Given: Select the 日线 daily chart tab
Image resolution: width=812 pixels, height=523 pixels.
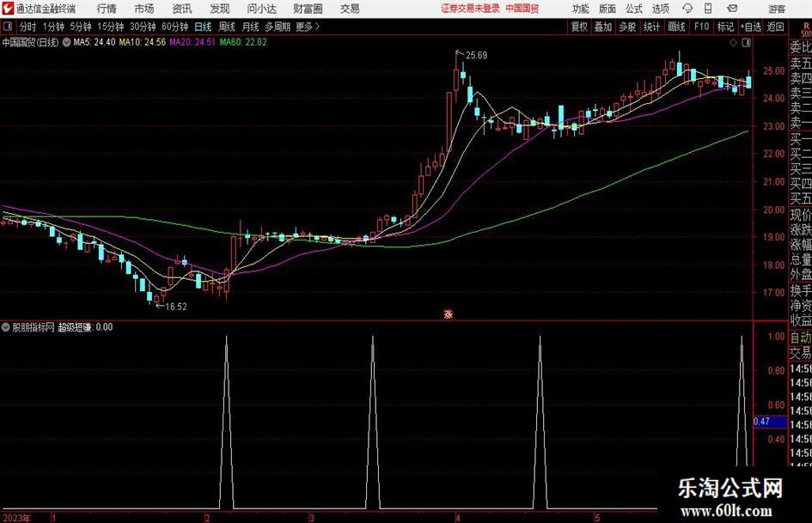Looking at the screenshot, I should tap(203, 27).
